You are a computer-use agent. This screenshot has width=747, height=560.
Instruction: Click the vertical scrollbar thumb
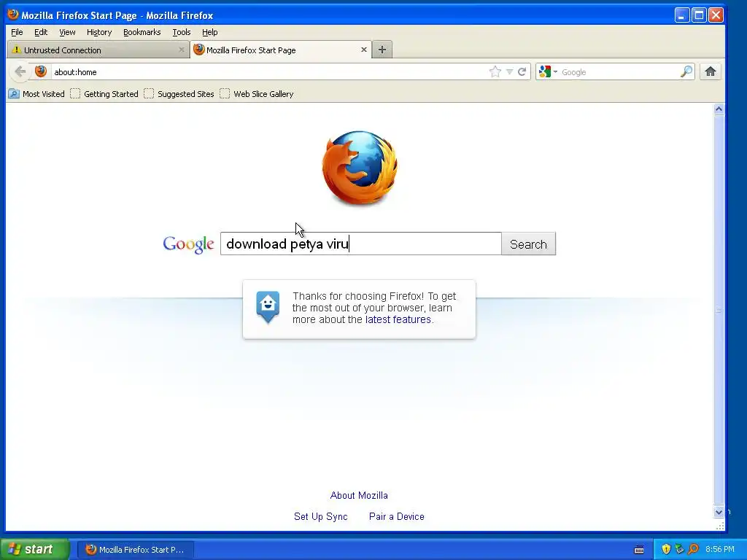(719, 310)
